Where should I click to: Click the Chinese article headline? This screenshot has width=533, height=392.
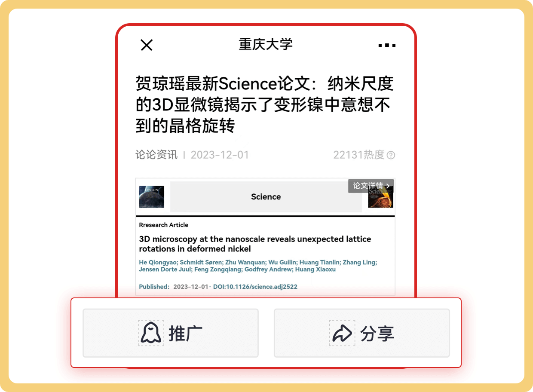tap(264, 105)
